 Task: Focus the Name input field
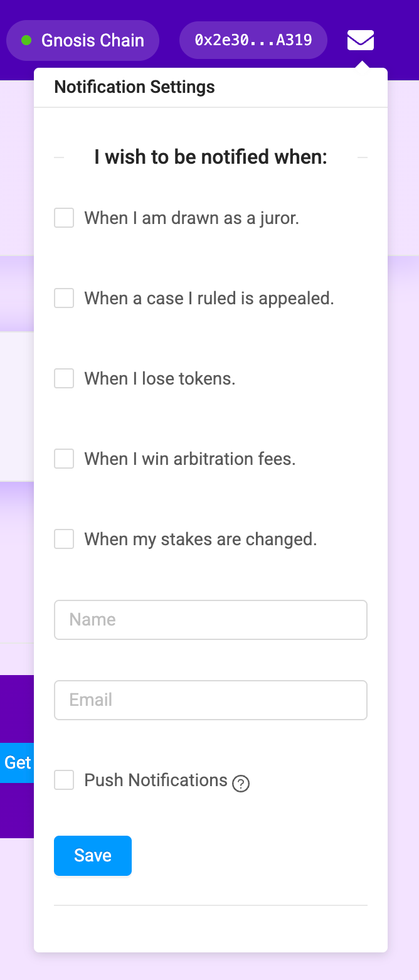pos(211,620)
